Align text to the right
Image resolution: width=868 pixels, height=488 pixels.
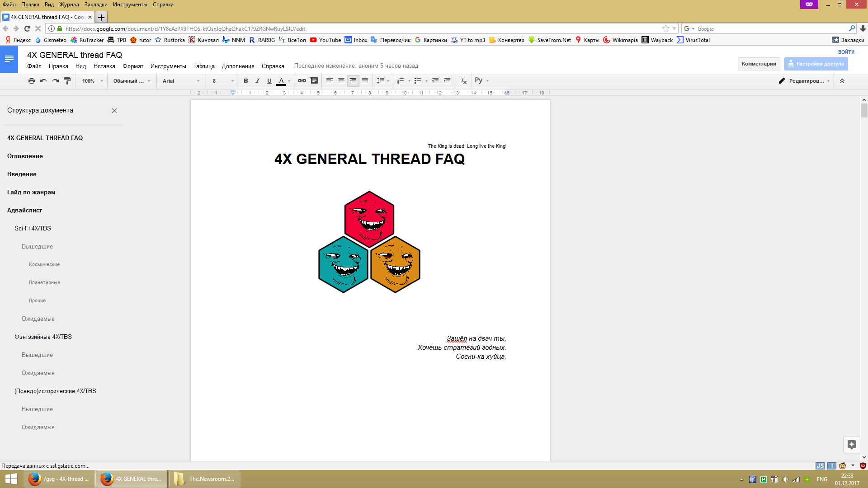point(353,81)
